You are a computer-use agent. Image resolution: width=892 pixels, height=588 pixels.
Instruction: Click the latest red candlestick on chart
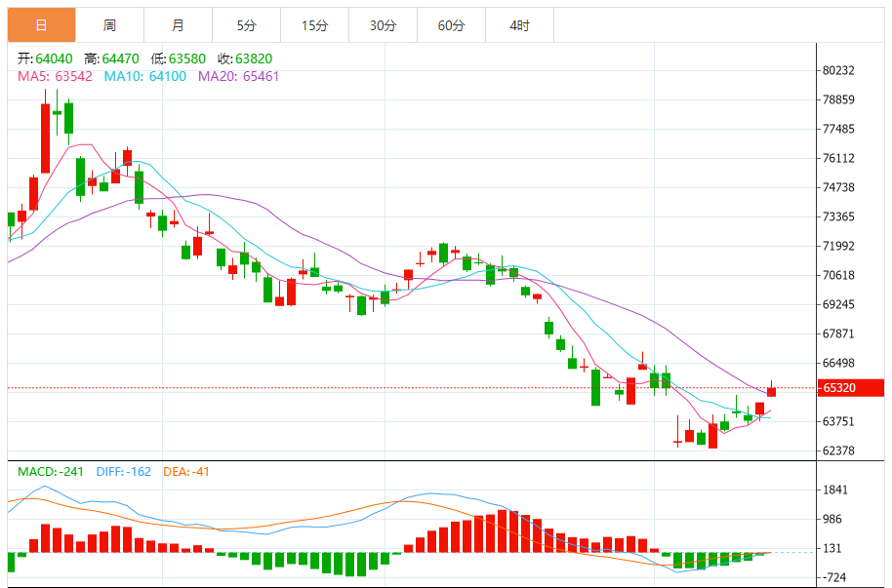(x=771, y=391)
